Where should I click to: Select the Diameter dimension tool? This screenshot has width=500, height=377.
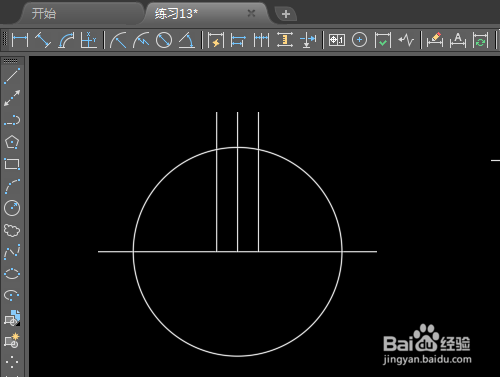164,40
